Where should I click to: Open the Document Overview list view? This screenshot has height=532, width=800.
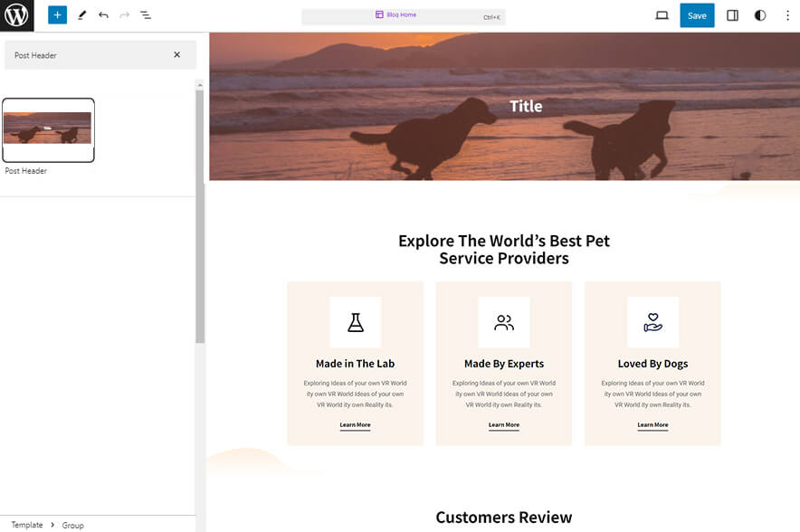(146, 14)
